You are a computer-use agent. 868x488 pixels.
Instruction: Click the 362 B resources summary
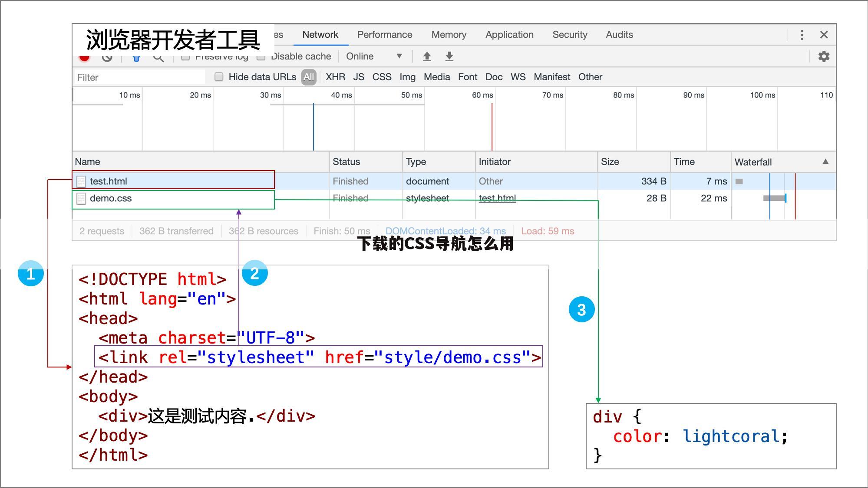264,231
